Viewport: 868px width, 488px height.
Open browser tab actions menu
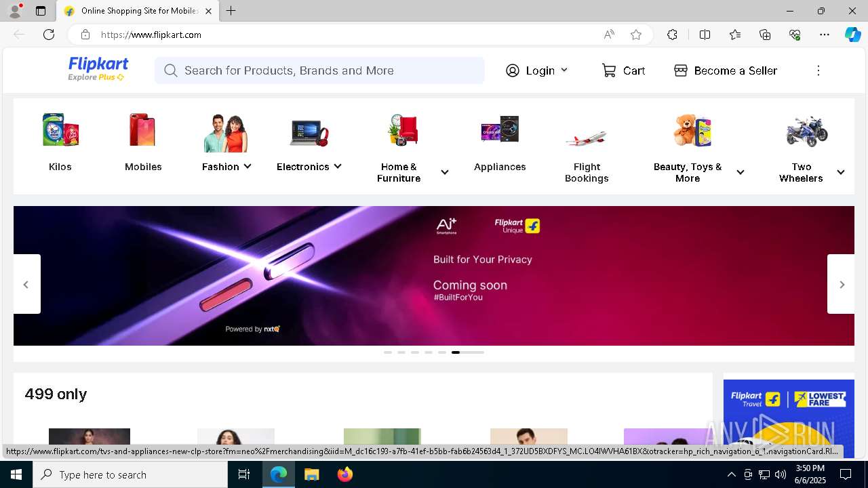(x=41, y=11)
